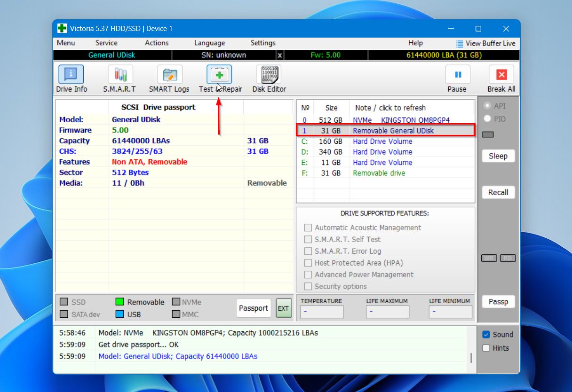The image size is (572, 392).
Task: Open the Language menu
Action: [209, 43]
